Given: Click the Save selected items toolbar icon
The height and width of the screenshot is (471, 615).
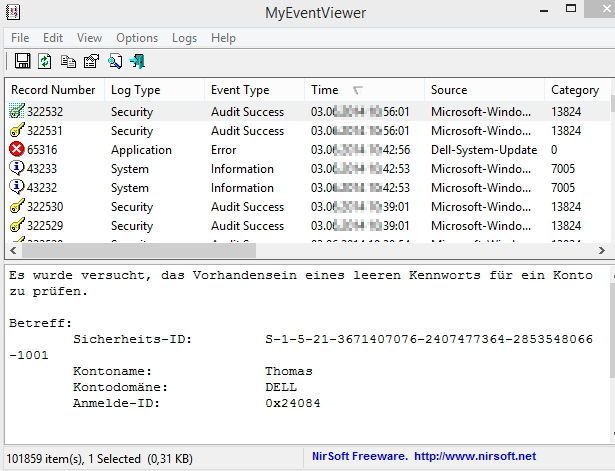Looking at the screenshot, I should tap(23, 61).
